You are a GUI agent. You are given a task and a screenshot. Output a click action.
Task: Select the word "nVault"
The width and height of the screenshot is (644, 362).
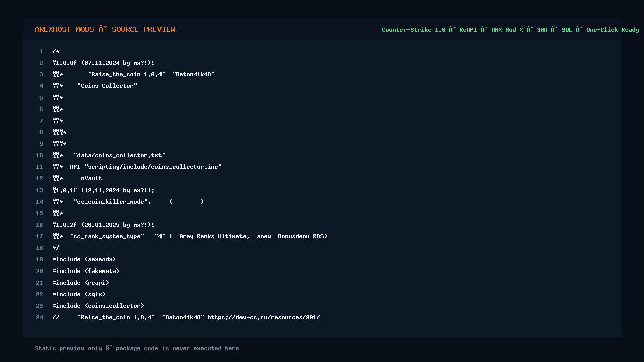[91, 178]
